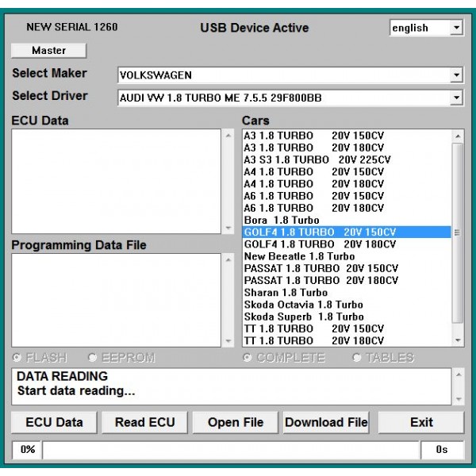Select A6 1.8 TURBO 20V 180CV
The width and height of the screenshot is (476, 476).
(x=347, y=208)
